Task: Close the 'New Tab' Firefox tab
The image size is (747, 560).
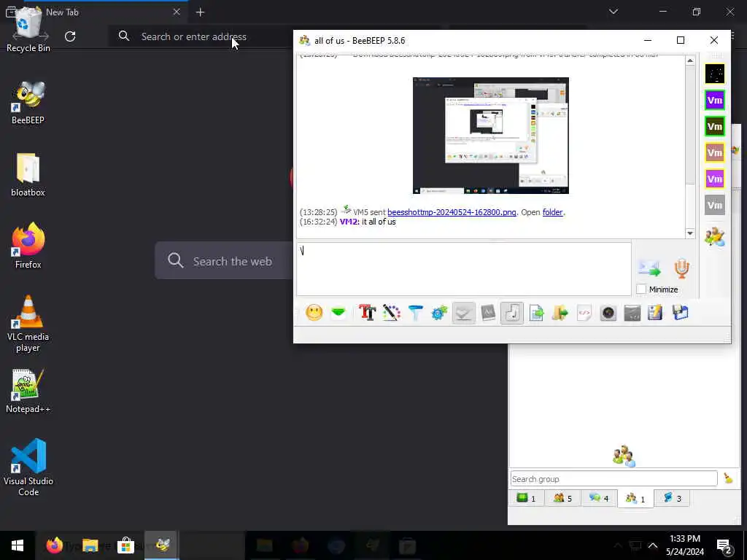Action: point(177,12)
